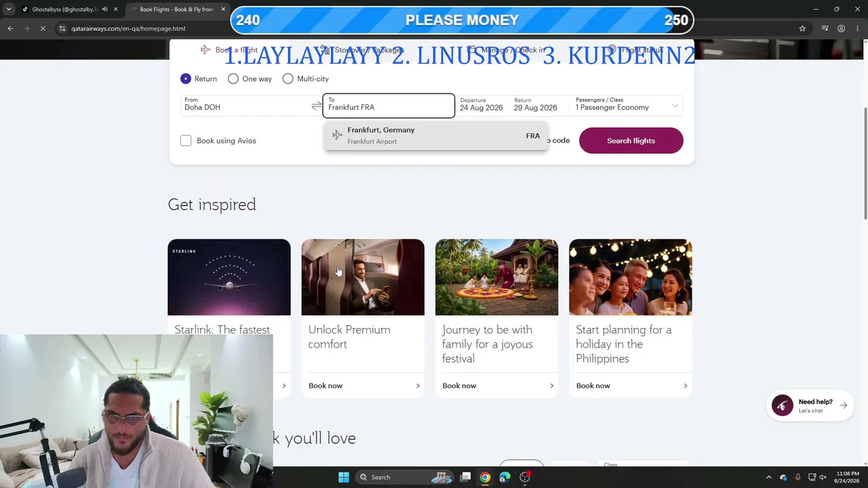Open Google Chrome from the taskbar
868x488 pixels.
485,477
